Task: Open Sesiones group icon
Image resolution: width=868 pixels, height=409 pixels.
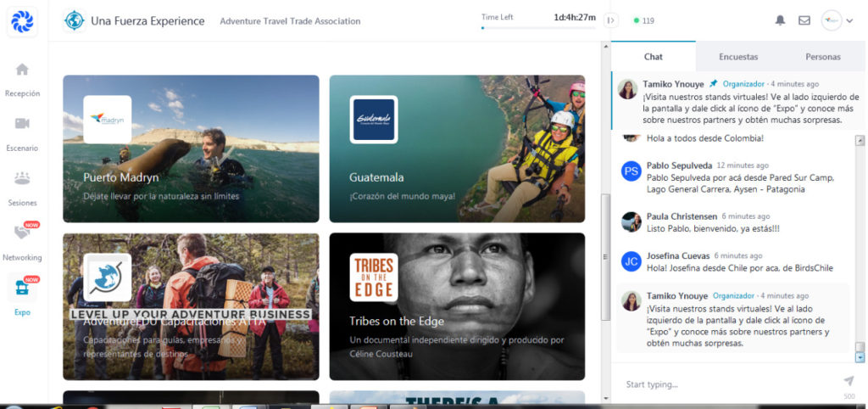Action: pyautogui.click(x=22, y=178)
